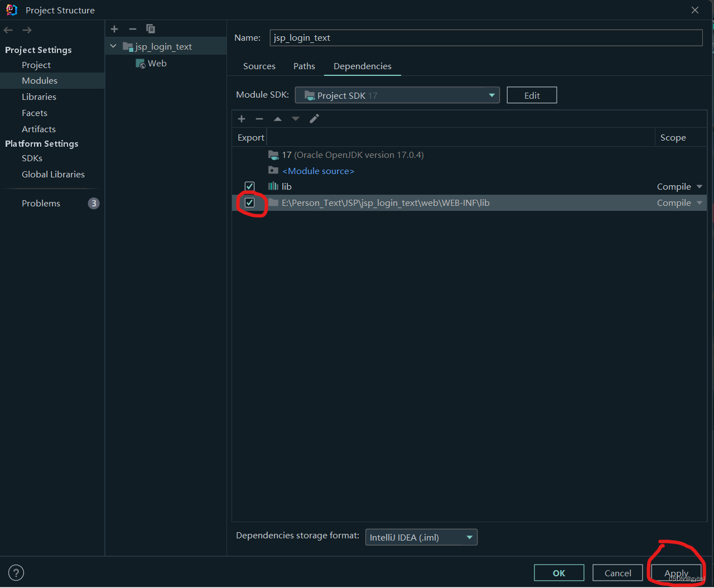The height and width of the screenshot is (588, 714).
Task: Open SDKs platform settings
Action: (32, 158)
